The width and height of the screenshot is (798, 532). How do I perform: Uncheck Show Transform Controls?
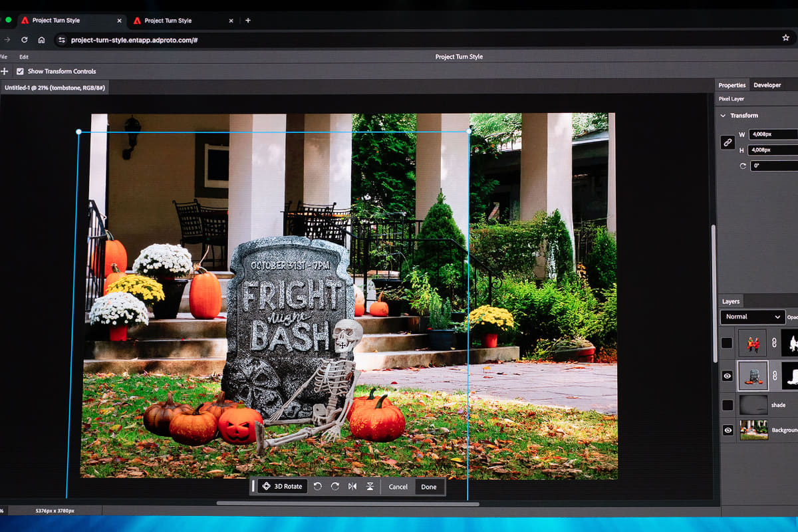tap(20, 71)
